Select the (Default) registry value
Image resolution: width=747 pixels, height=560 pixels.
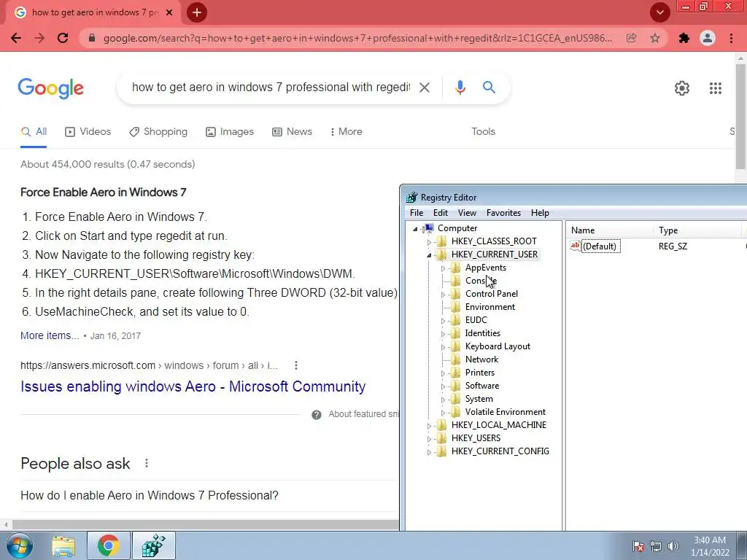600,246
